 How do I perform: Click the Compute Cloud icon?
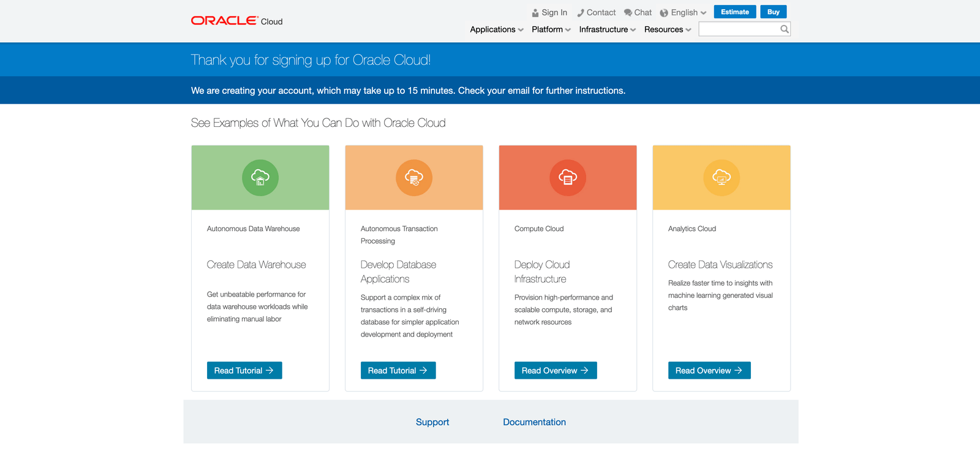[568, 178]
